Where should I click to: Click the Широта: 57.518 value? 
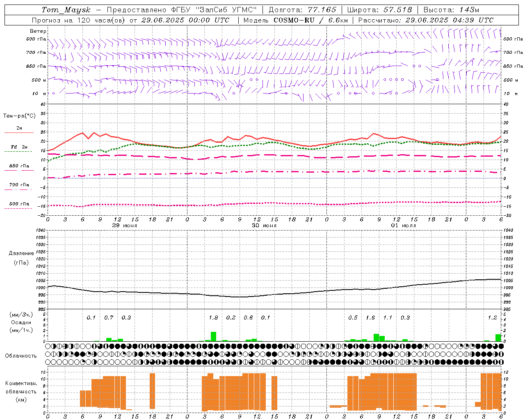click(379, 10)
